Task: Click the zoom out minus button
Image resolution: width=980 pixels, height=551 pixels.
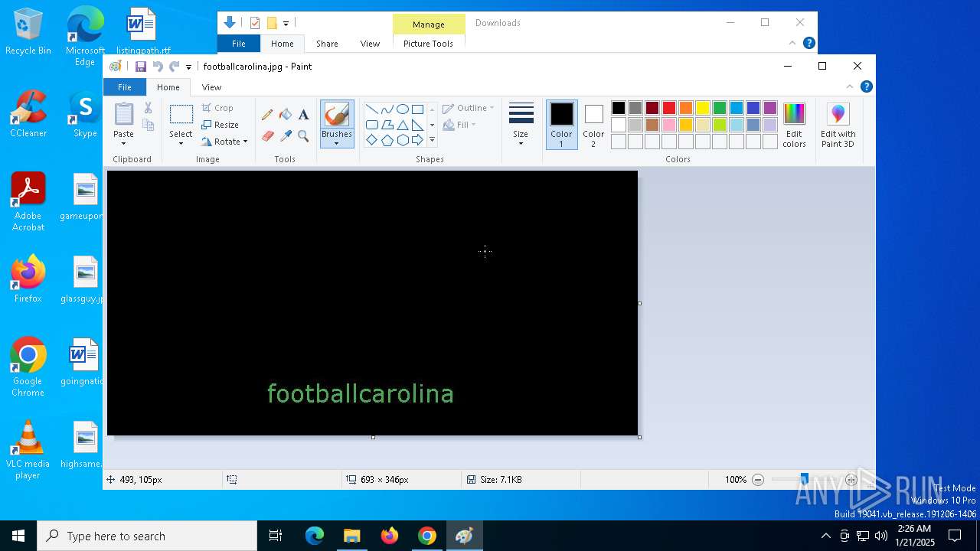Action: 758,480
